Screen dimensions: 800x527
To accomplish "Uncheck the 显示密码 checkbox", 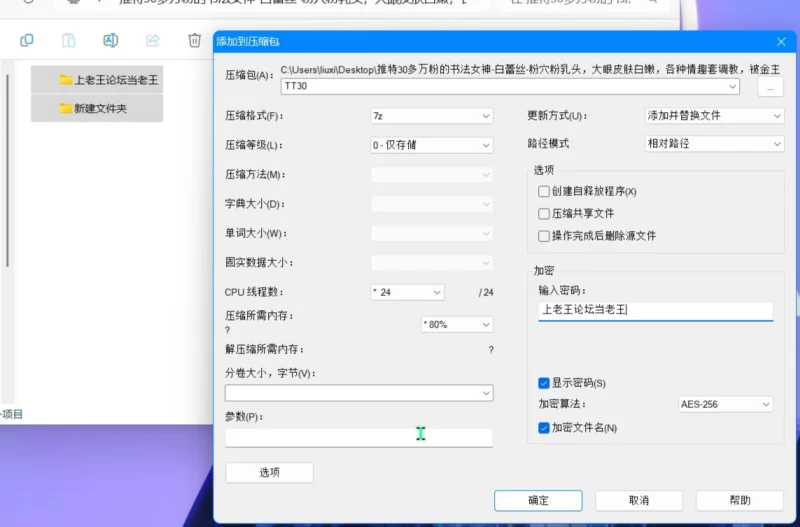I will (x=544, y=383).
